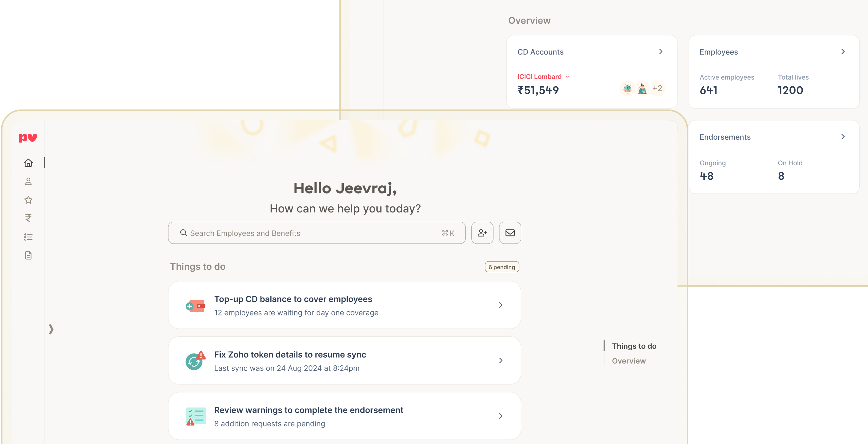Screen dimensions: 868x444
Task: Click the Add Employee icon beside search bar
Action: (482, 233)
